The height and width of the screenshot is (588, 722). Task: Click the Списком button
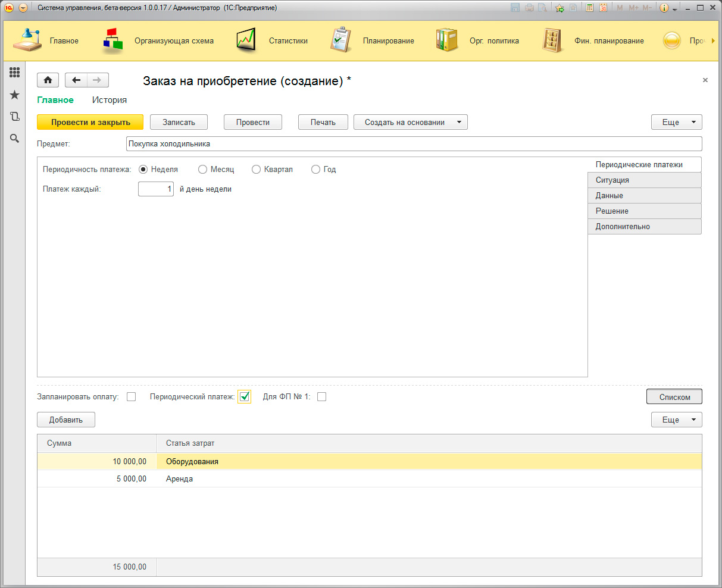674,397
